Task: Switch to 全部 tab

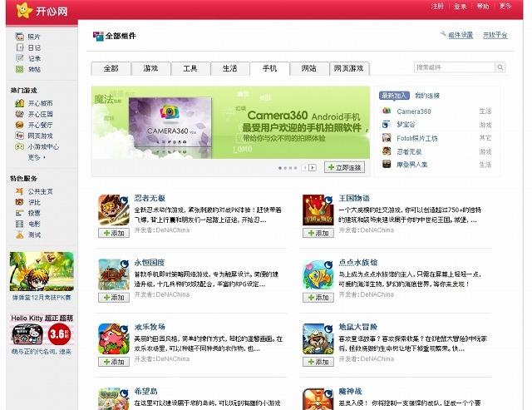Action: click(x=111, y=68)
